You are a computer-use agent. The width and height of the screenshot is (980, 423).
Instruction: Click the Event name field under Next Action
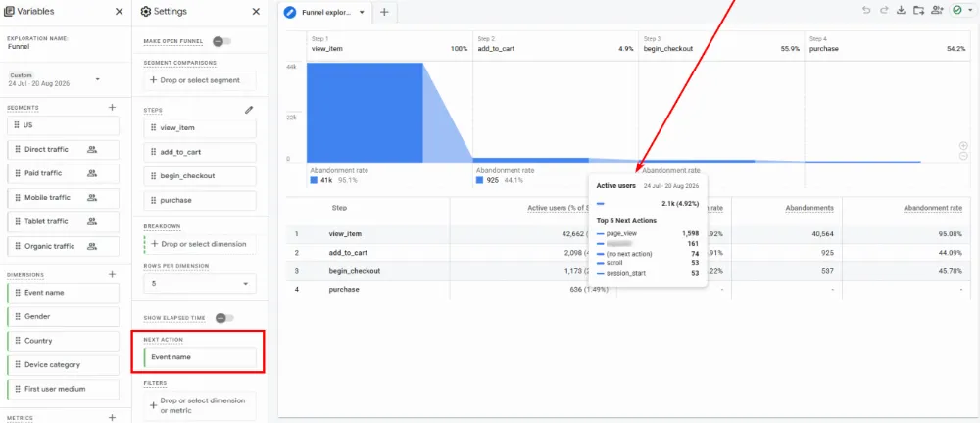coord(199,356)
